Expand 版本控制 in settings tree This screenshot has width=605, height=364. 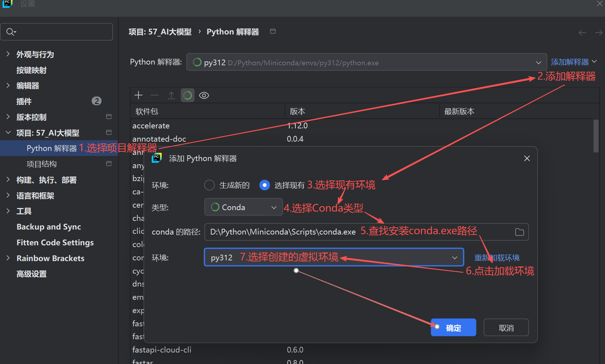(8, 117)
